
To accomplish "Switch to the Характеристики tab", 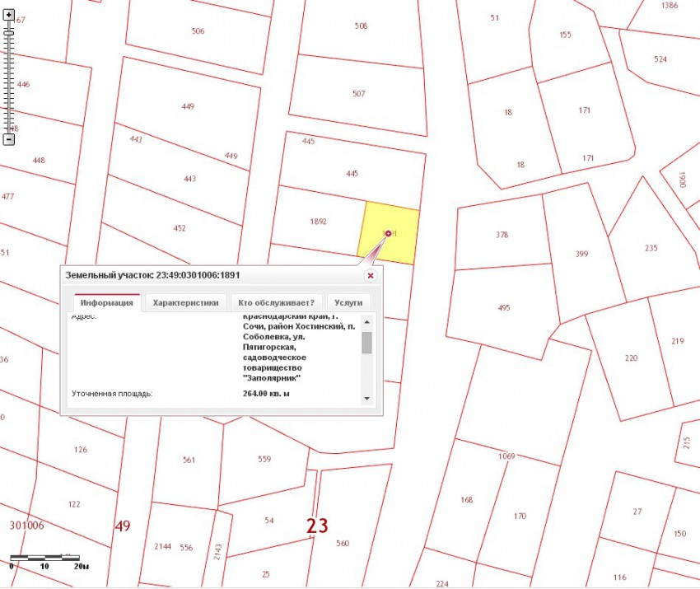I will click(185, 302).
